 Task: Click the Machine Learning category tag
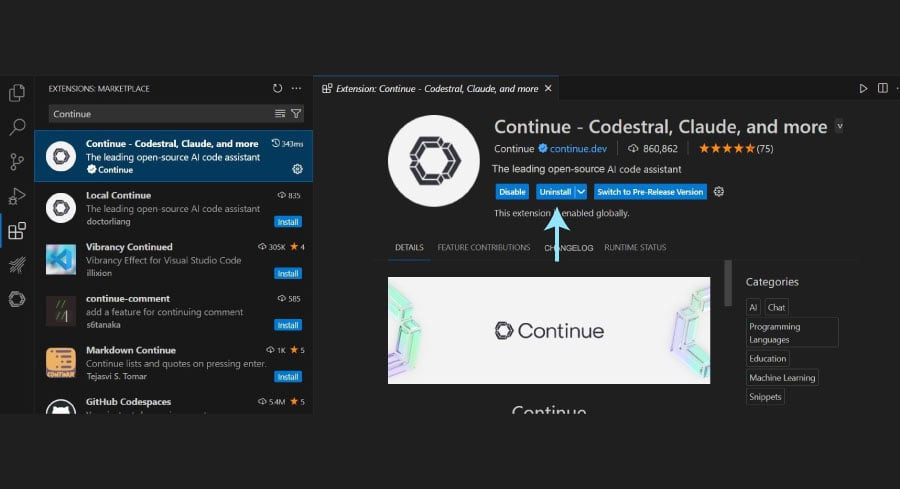coord(782,378)
